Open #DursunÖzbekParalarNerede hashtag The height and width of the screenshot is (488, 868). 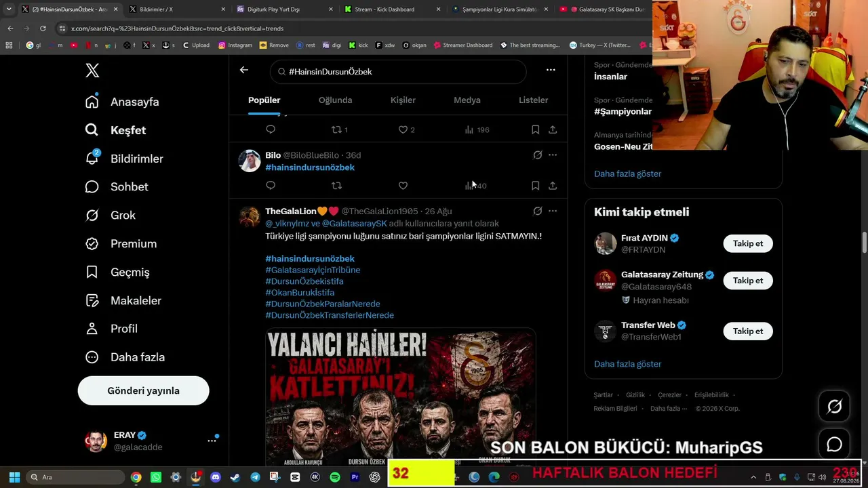(323, 304)
